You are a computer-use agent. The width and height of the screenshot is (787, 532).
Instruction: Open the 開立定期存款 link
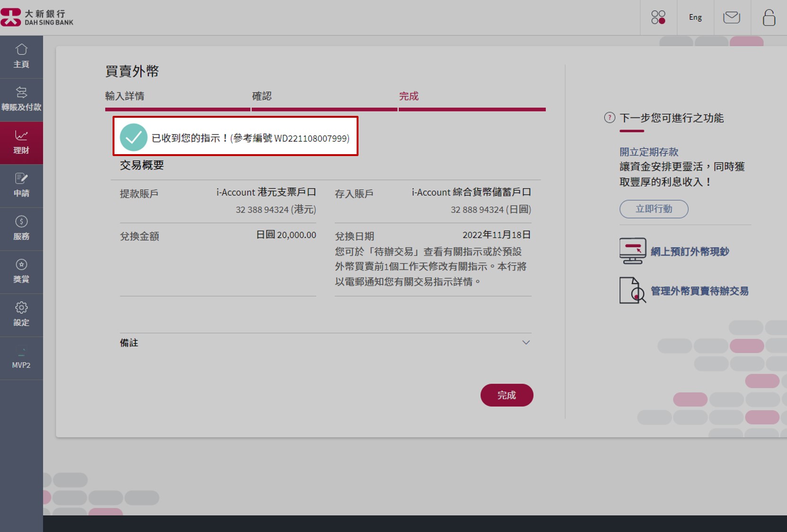pyautogui.click(x=649, y=152)
